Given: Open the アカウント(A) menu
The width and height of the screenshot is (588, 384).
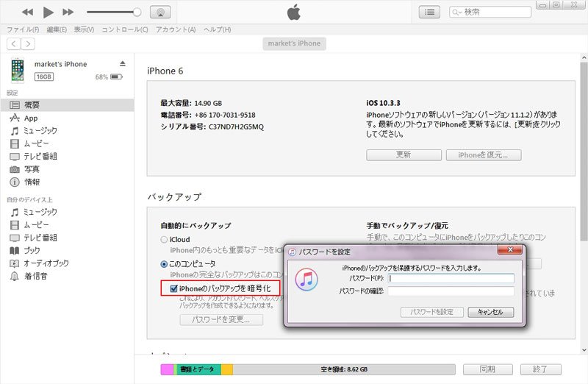Looking at the screenshot, I should coord(176,29).
